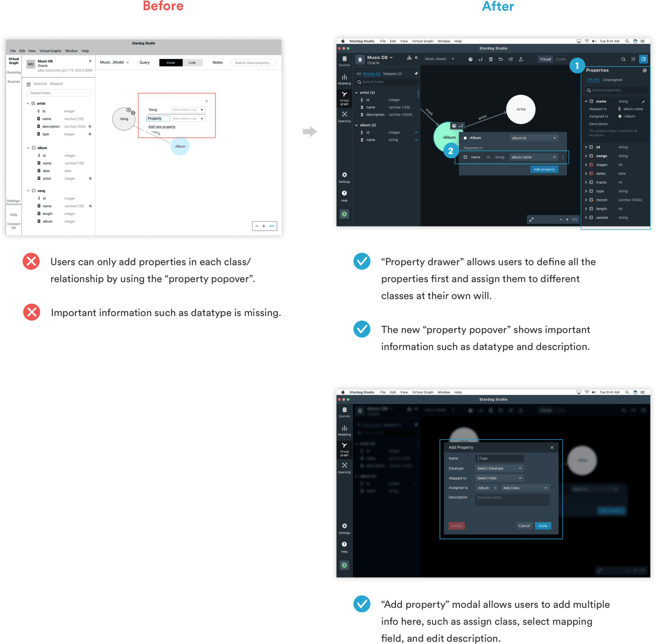Open the Mapped (2) fields tab
Image resolution: width=656 pixels, height=644 pixels.
[392, 74]
